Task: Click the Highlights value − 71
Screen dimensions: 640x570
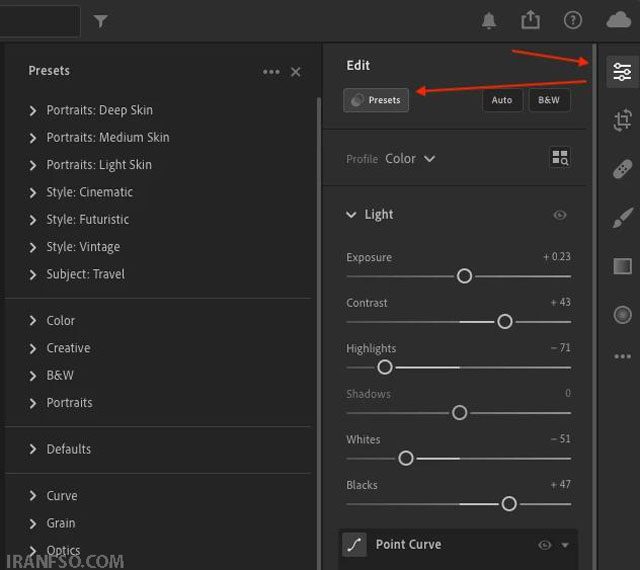Action: tap(560, 348)
